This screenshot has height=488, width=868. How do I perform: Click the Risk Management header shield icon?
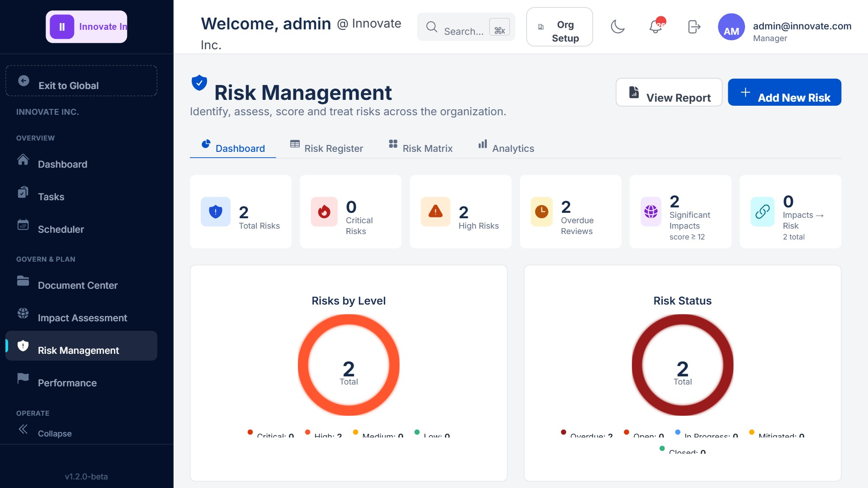pyautogui.click(x=199, y=83)
